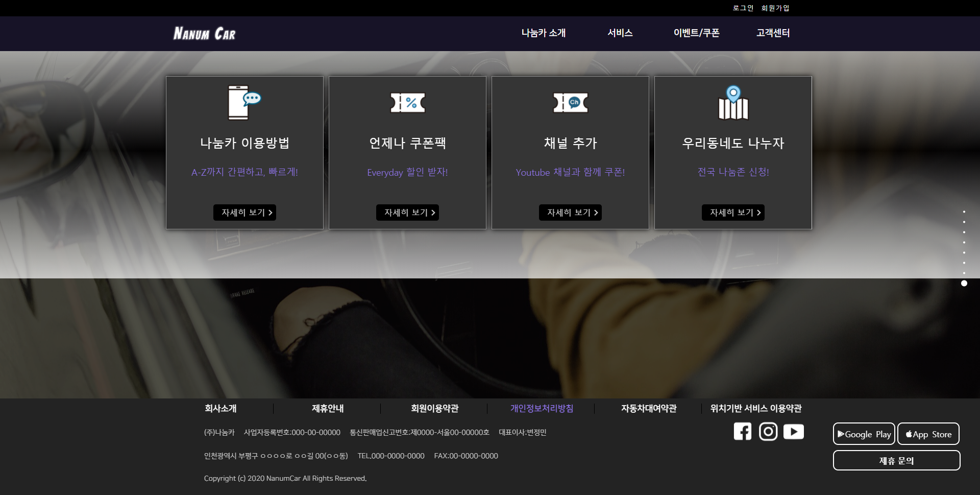Open 자세히 보기 under 나눔카 이용방법

click(244, 213)
